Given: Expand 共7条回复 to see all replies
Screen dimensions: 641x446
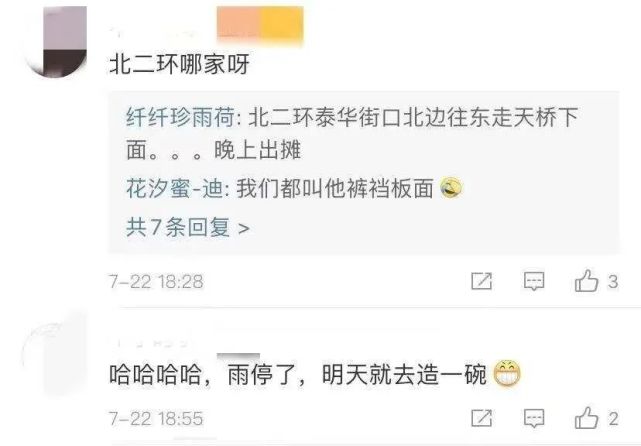Looking at the screenshot, I should 188,227.
